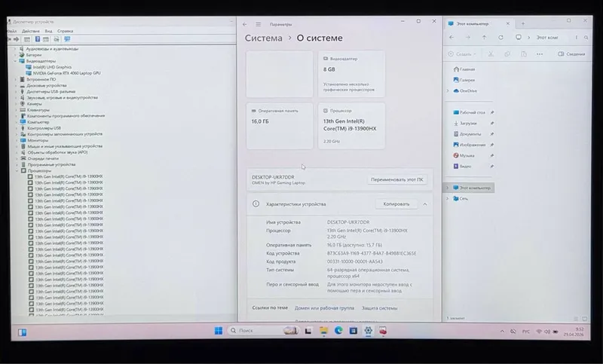
Task: Click the info icon beside Характеристики устройства
Action: click(x=256, y=203)
